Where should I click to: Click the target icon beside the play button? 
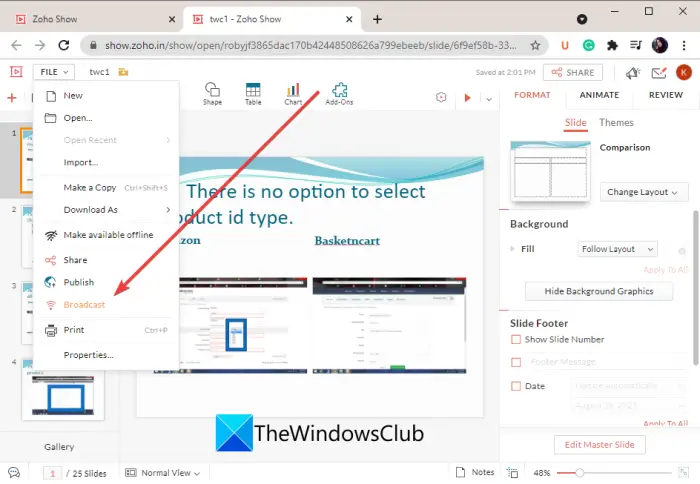coord(441,97)
